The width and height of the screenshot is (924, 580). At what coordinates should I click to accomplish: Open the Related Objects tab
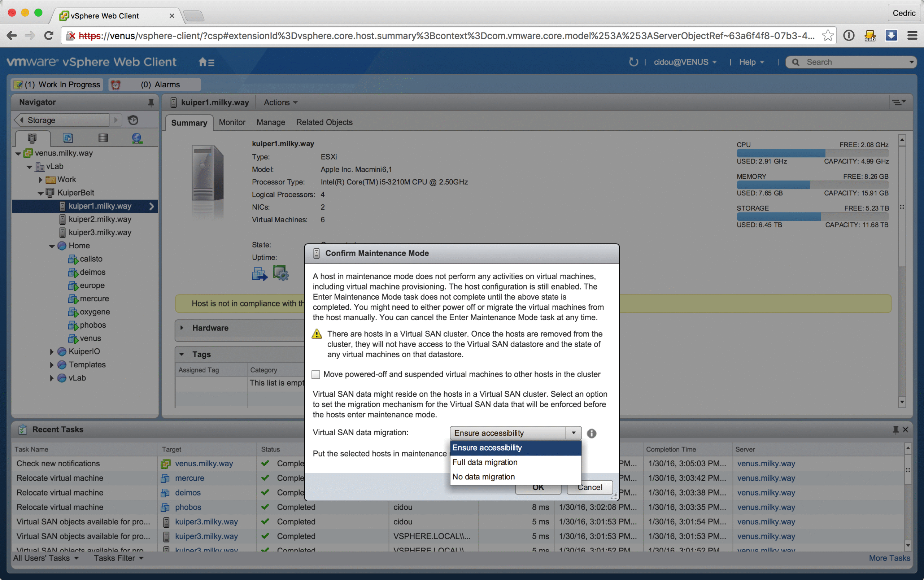pos(324,122)
